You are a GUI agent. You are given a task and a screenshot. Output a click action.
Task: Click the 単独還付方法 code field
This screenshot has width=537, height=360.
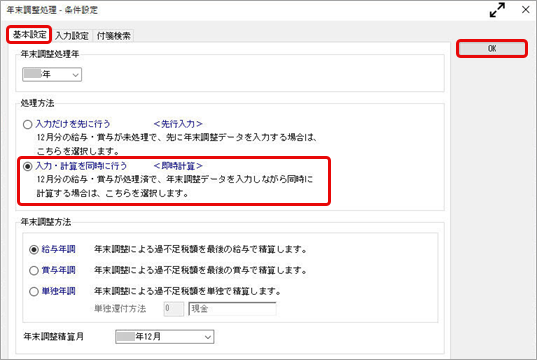click(174, 309)
